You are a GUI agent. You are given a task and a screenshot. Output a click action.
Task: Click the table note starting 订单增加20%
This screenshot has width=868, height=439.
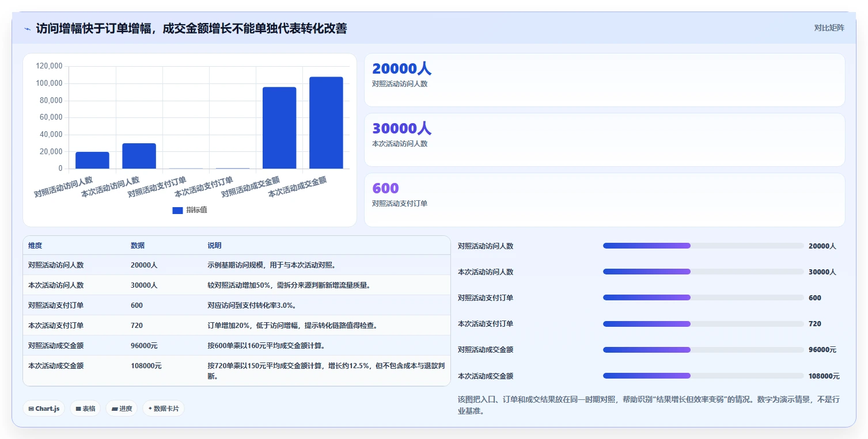tap(292, 326)
